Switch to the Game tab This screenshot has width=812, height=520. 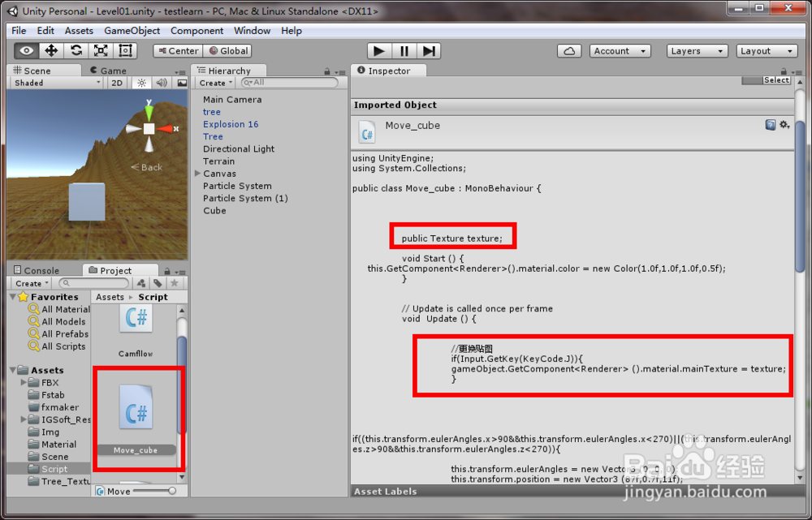coord(108,71)
